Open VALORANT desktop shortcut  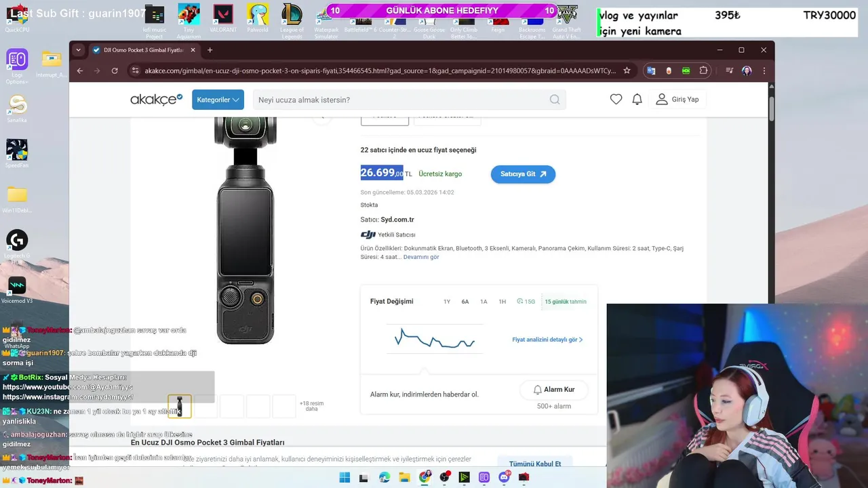pyautogui.click(x=223, y=20)
